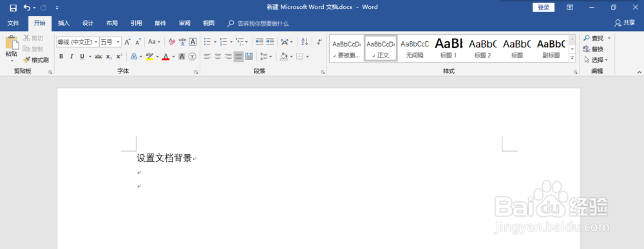The height and width of the screenshot is (249, 644).
Task: Click the 登录 sign-in button
Action: 544,7
